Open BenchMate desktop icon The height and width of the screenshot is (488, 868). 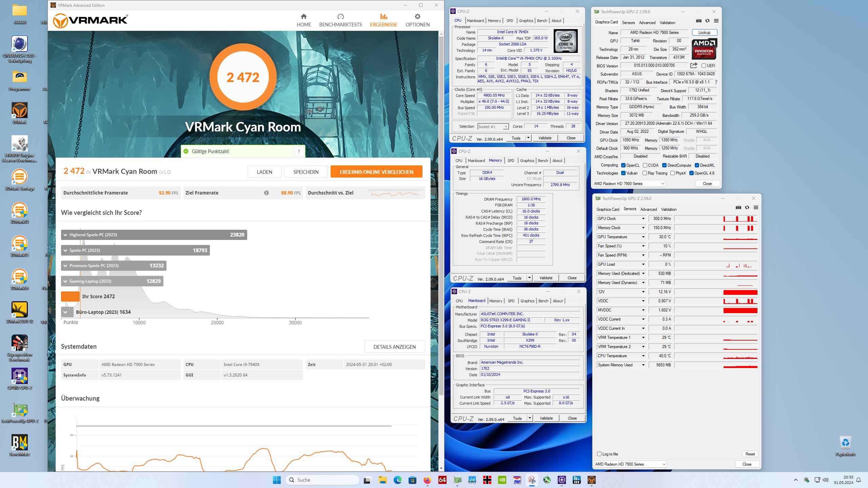tap(19, 445)
